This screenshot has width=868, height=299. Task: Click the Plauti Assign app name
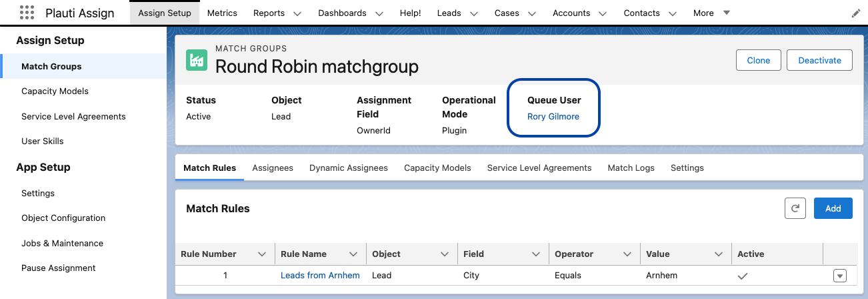click(x=80, y=13)
